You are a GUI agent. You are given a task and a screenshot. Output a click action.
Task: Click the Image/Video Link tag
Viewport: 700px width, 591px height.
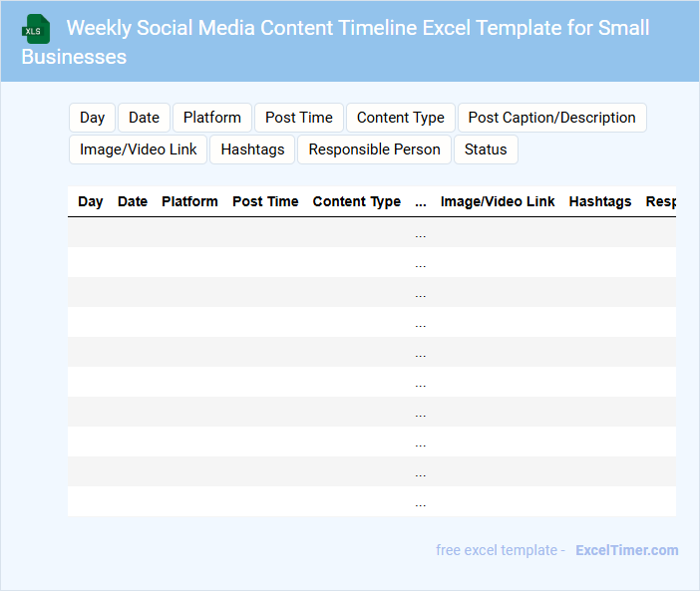[x=139, y=149]
